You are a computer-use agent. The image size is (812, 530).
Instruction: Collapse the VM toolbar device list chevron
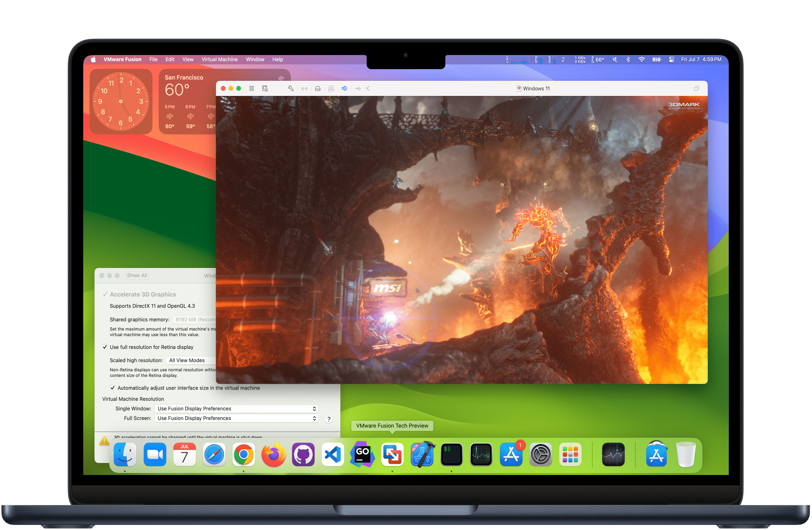tap(368, 88)
